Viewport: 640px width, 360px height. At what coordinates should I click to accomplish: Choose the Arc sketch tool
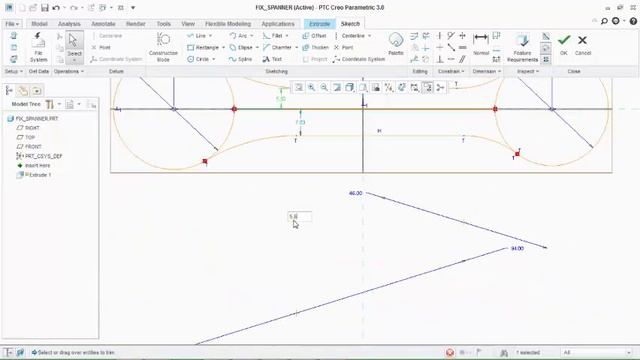point(238,36)
